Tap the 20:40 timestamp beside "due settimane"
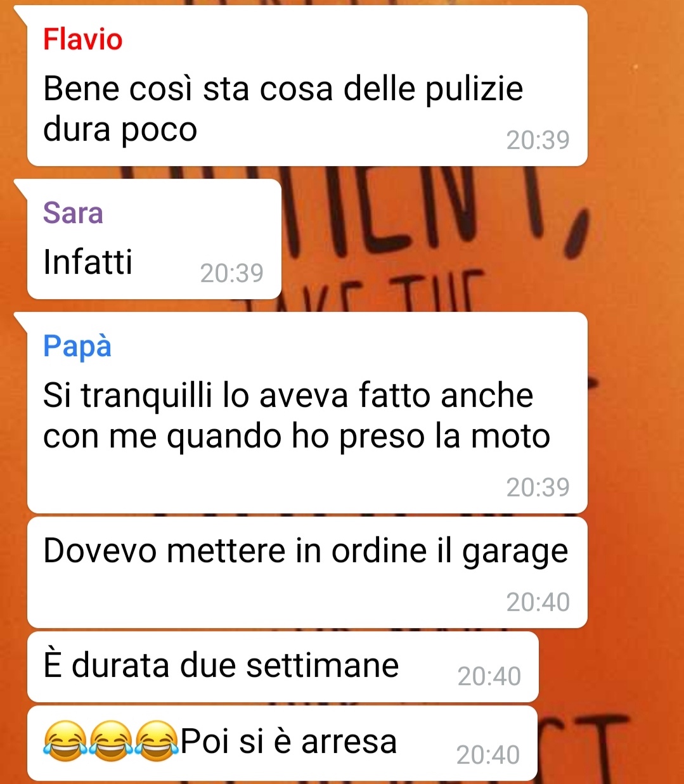The width and height of the screenshot is (684, 784). click(489, 676)
